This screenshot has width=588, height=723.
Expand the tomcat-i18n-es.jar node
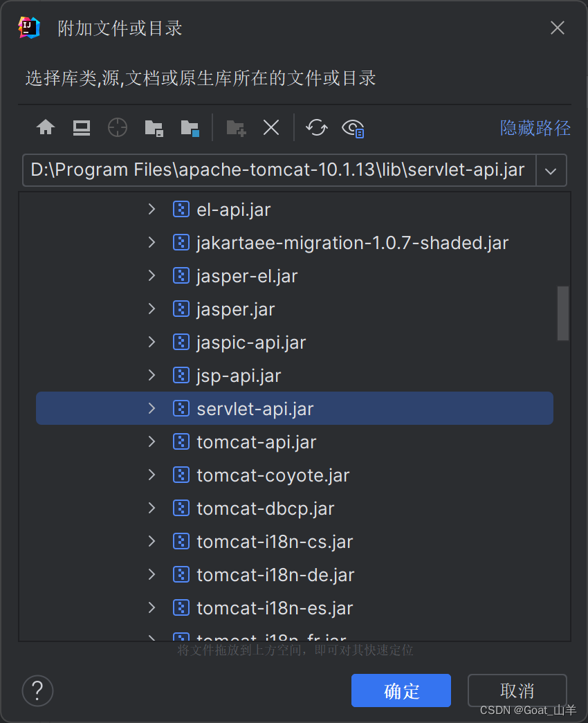151,607
